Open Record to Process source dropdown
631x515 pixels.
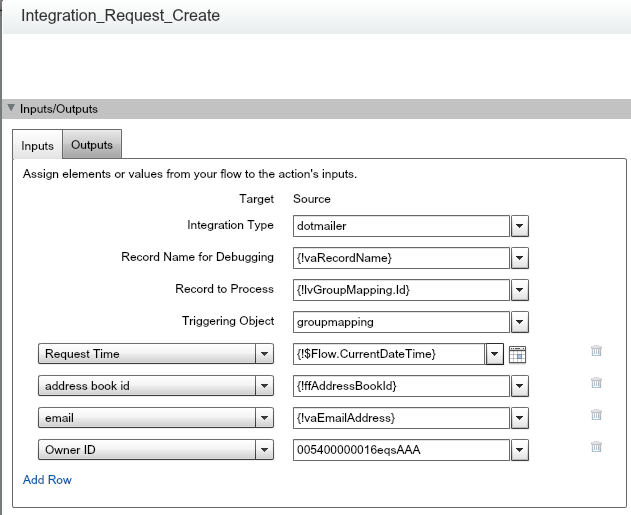519,290
